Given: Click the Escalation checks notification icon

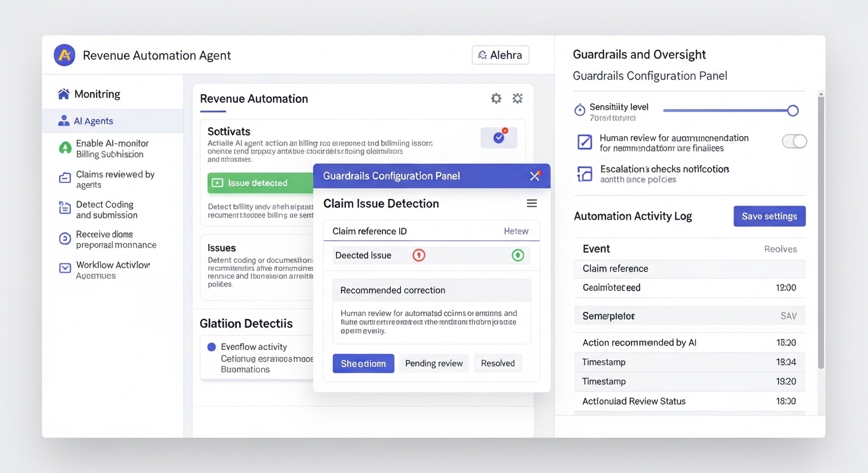Looking at the screenshot, I should click(x=584, y=174).
